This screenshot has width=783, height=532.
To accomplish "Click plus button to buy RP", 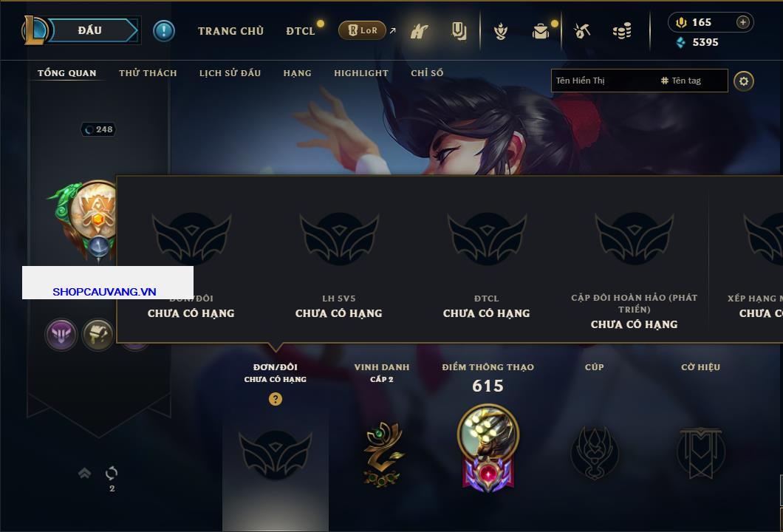I will point(743,22).
